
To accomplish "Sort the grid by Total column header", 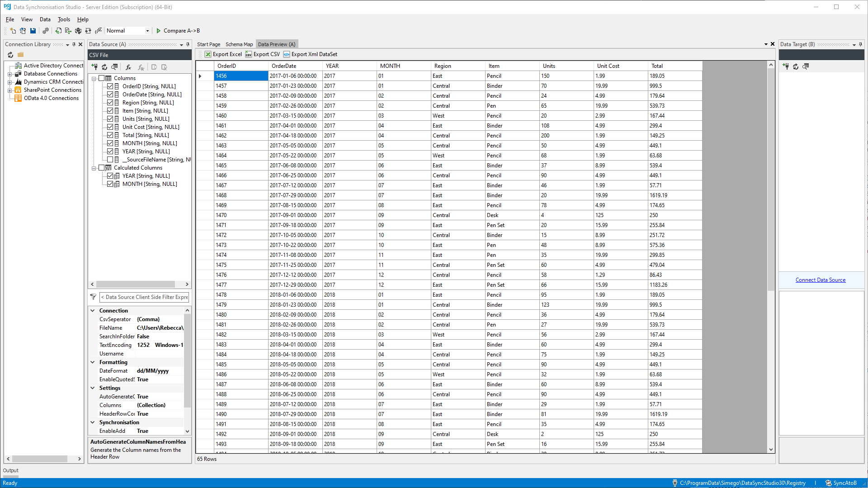I will coord(675,66).
